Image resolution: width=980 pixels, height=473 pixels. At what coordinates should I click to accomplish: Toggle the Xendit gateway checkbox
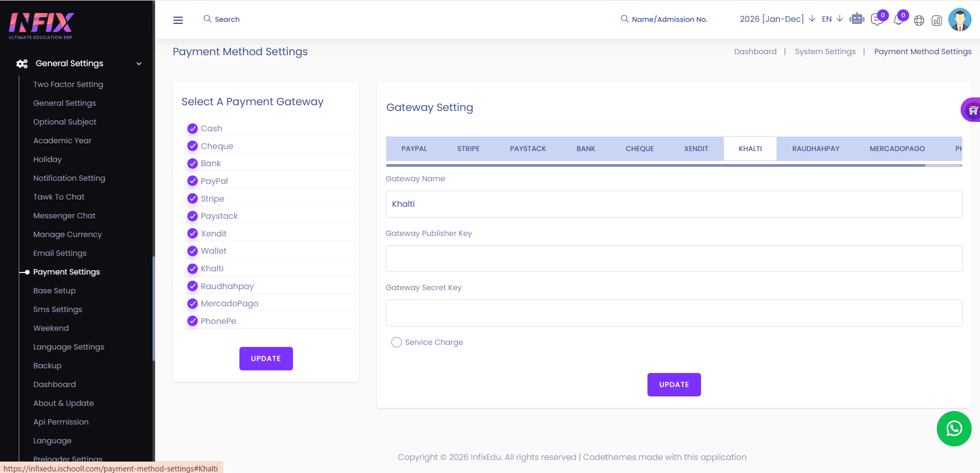pos(193,233)
